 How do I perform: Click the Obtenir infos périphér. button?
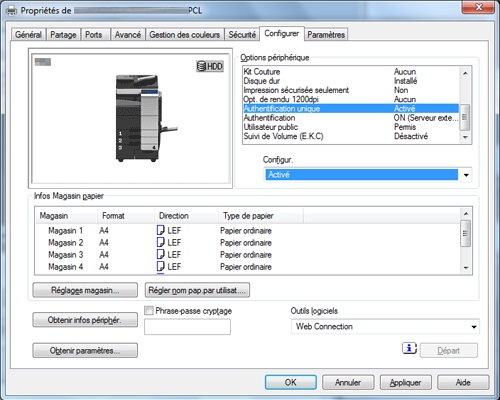(x=85, y=320)
